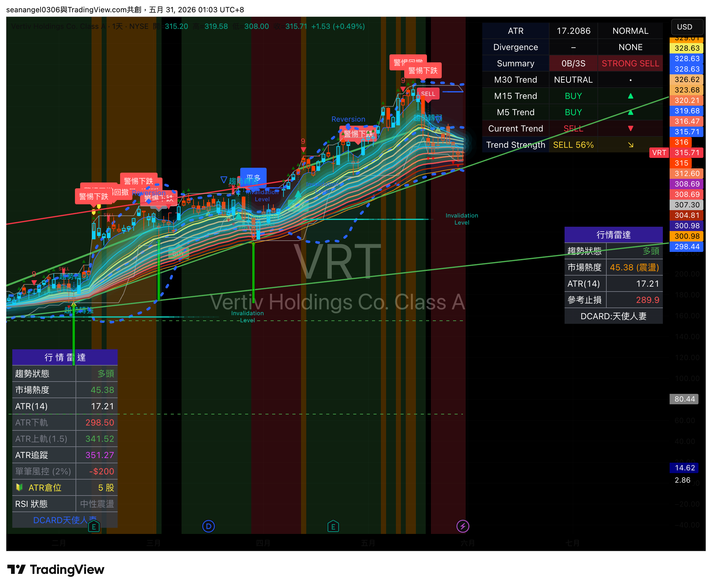The height and width of the screenshot is (588, 712).
Task: Click the NEUTRAL value for M30 Trend
Action: [x=573, y=80]
